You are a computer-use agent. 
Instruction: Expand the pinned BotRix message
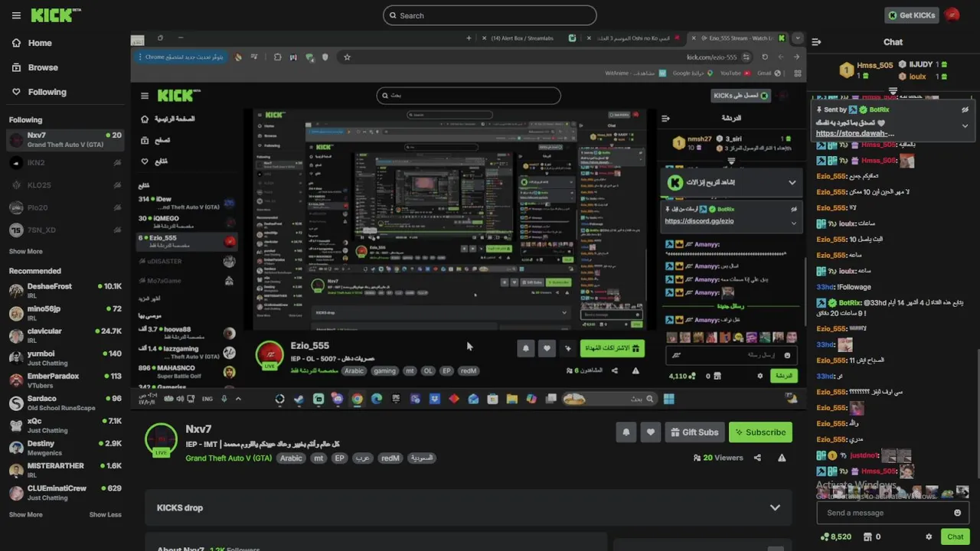tap(965, 126)
